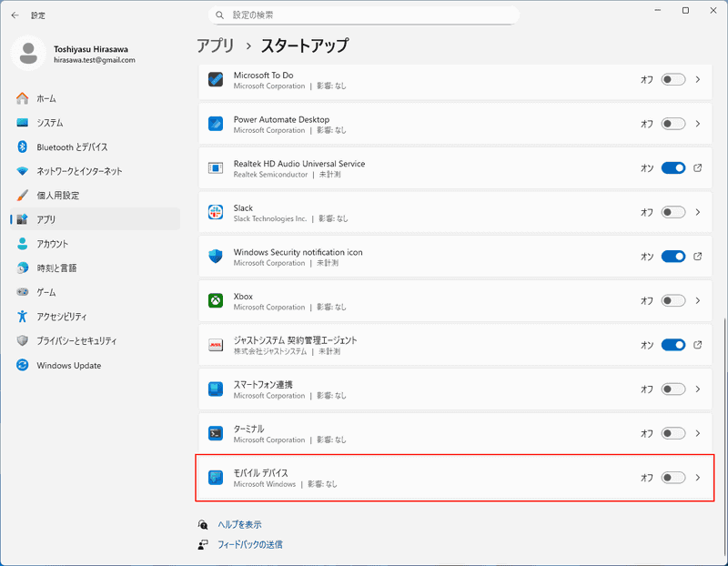Disable Realtek HD Audio Universal Service startup
Viewport: 728px width, 566px height.
672,167
